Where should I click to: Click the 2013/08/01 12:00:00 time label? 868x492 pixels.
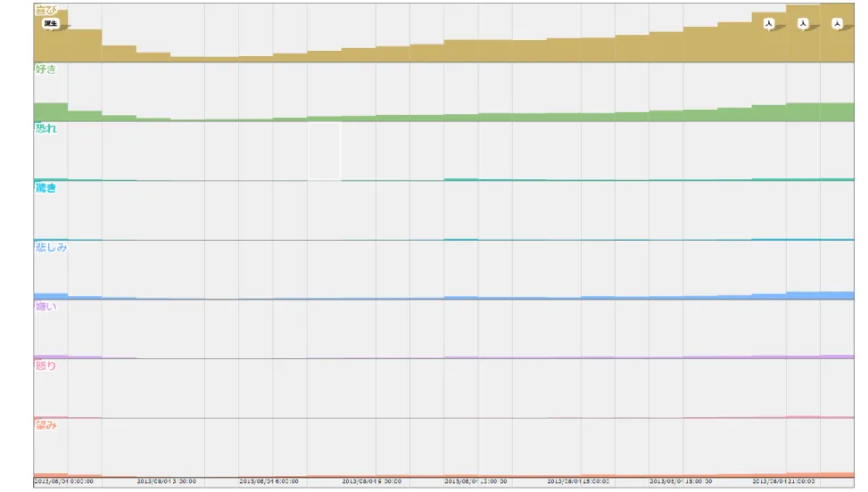475,481
